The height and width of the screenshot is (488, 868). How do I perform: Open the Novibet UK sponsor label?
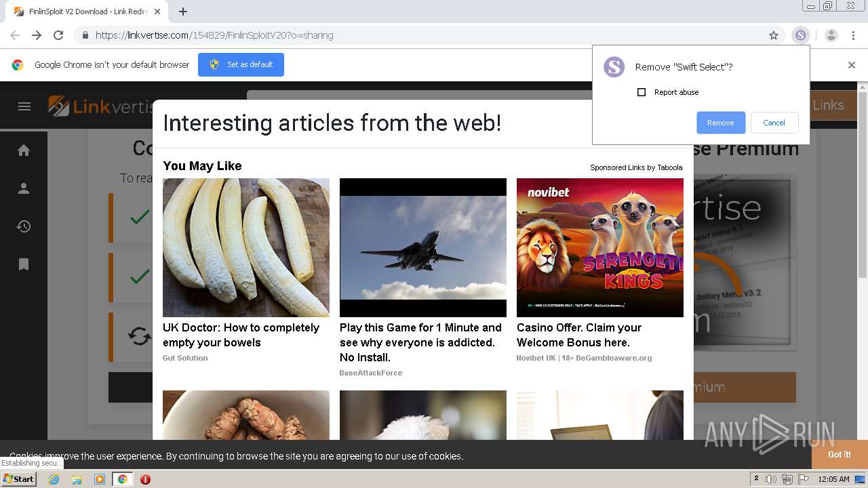click(x=584, y=358)
